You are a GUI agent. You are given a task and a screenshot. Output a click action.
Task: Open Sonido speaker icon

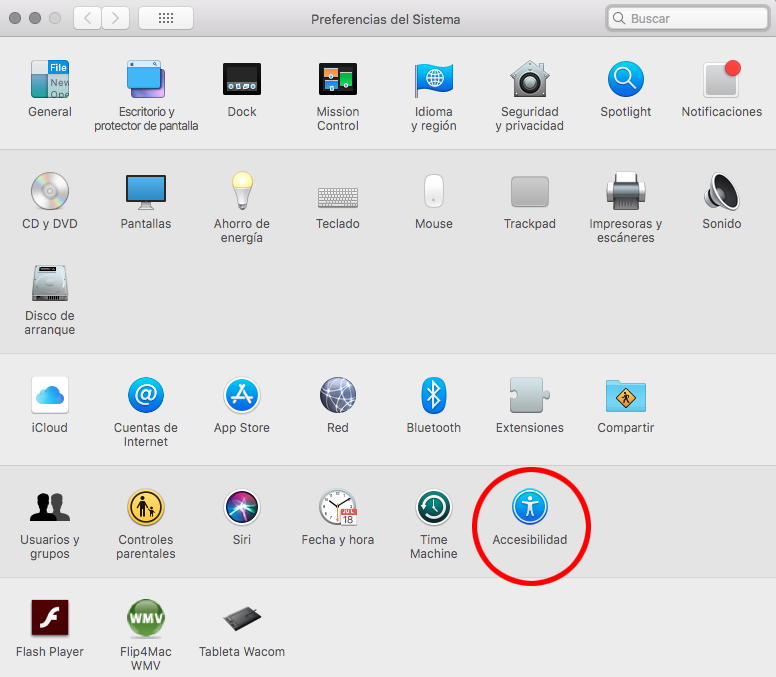tap(722, 191)
